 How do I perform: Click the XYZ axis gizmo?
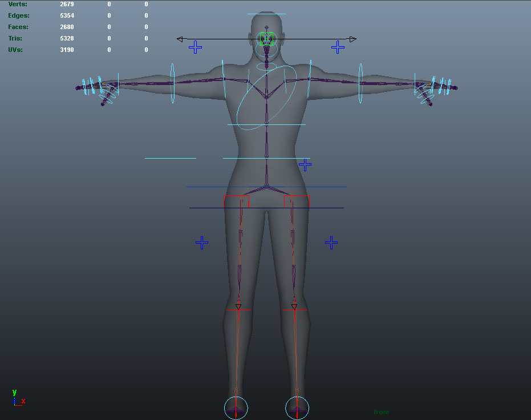pos(18,398)
